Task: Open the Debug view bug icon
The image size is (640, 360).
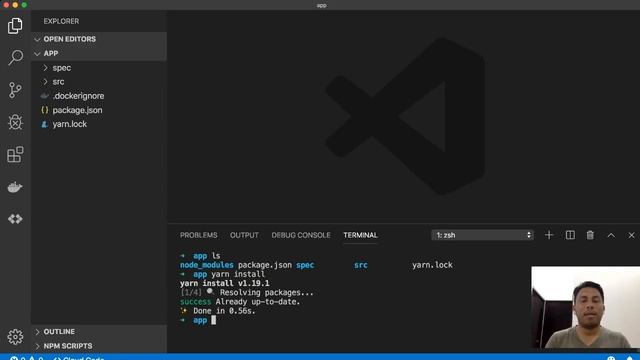Action: [x=15, y=122]
